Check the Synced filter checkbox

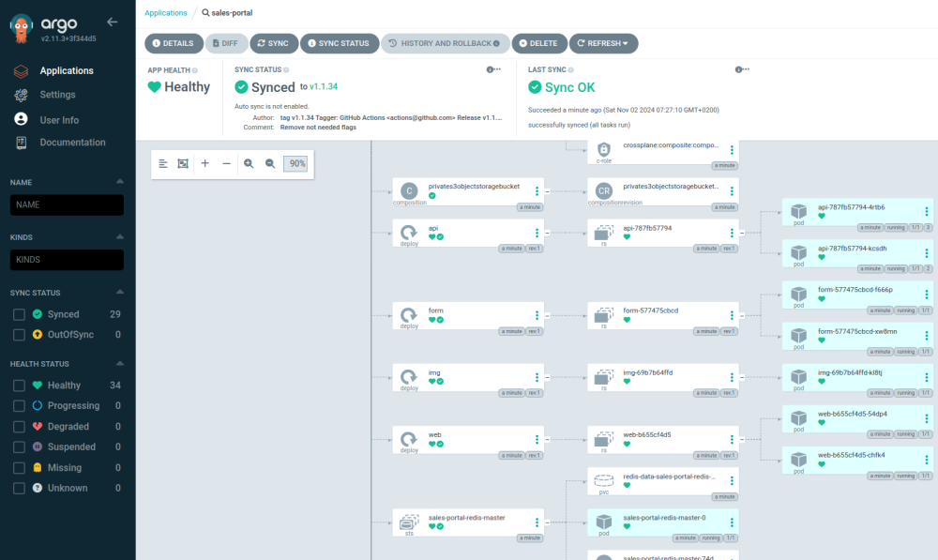point(19,314)
